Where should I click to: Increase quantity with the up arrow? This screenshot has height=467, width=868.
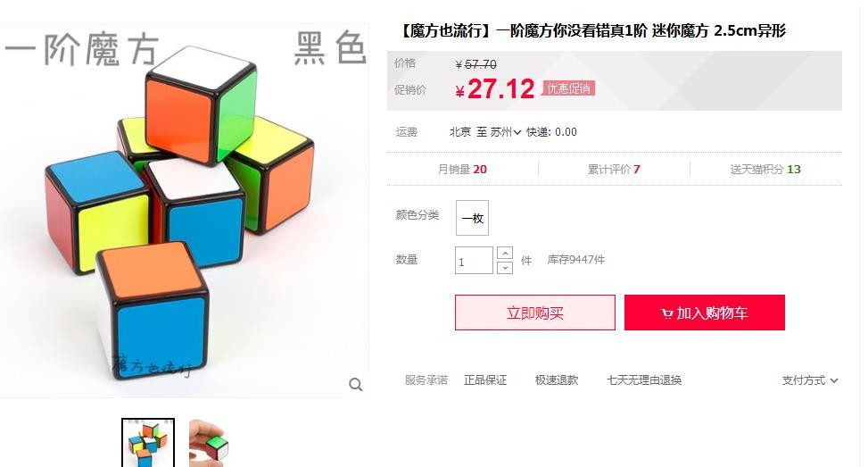point(504,254)
